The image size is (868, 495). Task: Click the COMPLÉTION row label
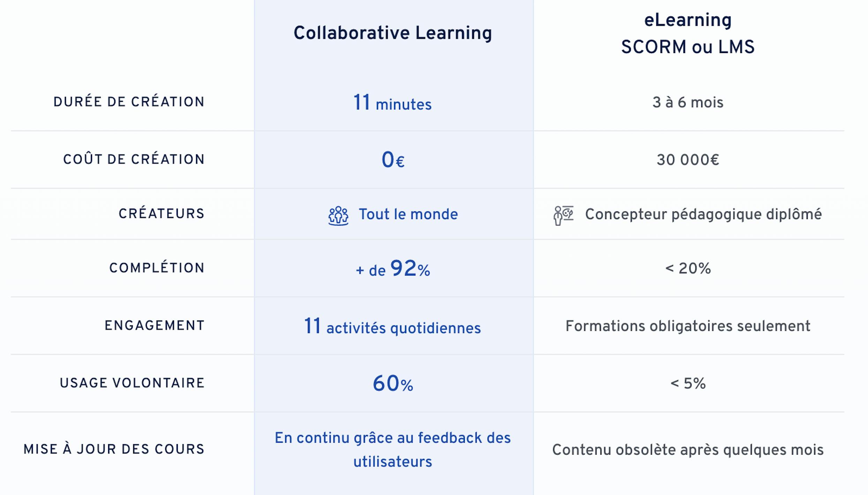click(157, 268)
